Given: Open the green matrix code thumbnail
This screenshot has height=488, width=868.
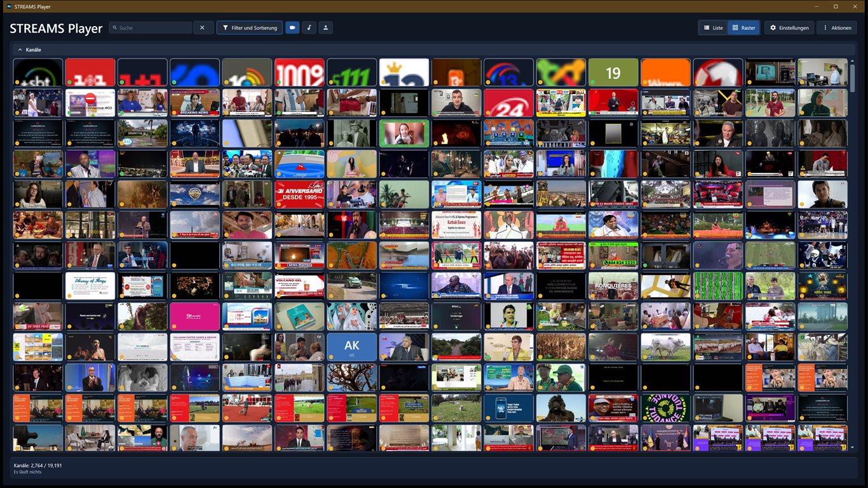Looking at the screenshot, I should 717,286.
